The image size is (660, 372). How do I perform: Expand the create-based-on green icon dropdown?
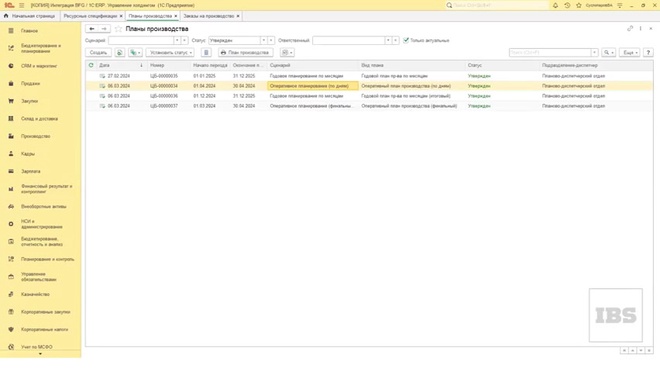(x=135, y=53)
